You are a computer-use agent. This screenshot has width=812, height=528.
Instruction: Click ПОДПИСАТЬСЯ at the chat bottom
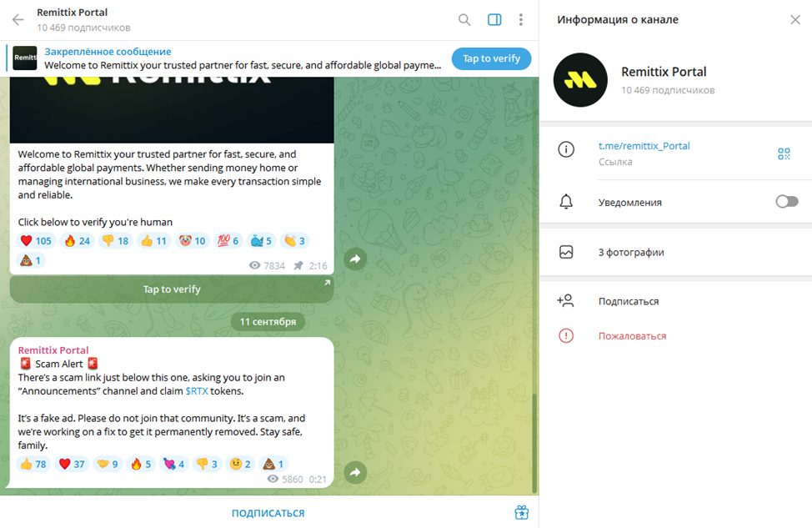(268, 513)
